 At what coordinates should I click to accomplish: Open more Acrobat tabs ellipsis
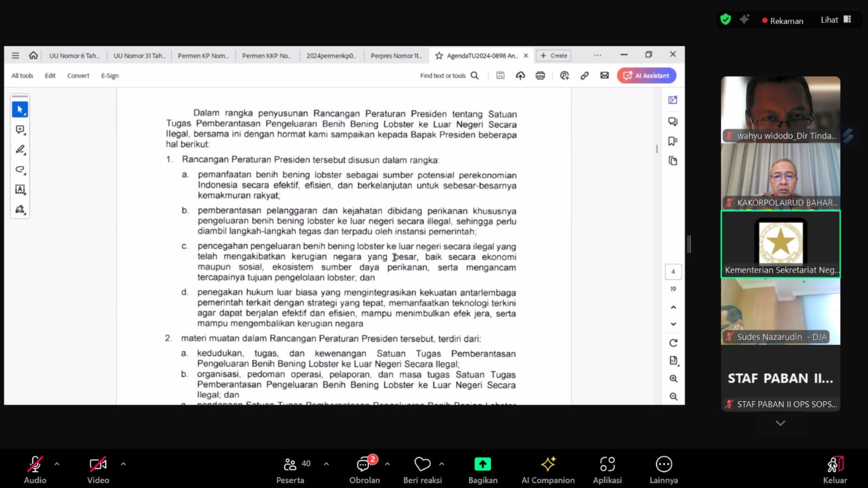pos(598,56)
